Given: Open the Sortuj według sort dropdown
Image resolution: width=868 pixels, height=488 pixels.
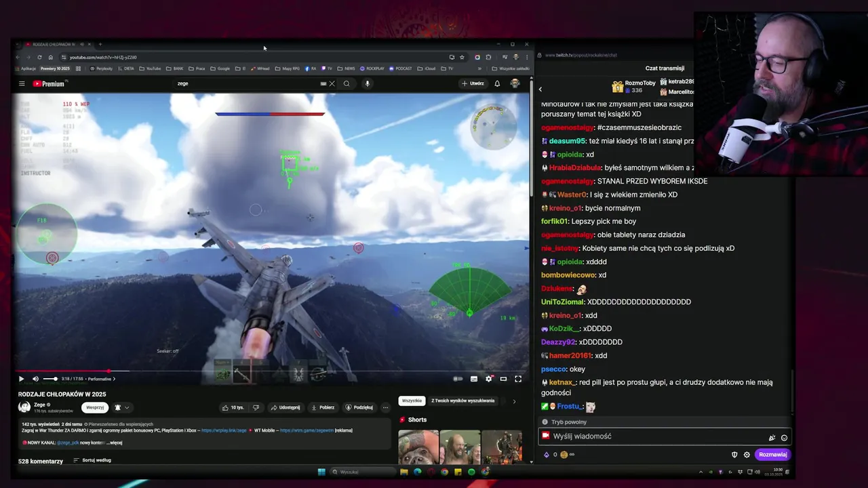Looking at the screenshot, I should 92,460.
